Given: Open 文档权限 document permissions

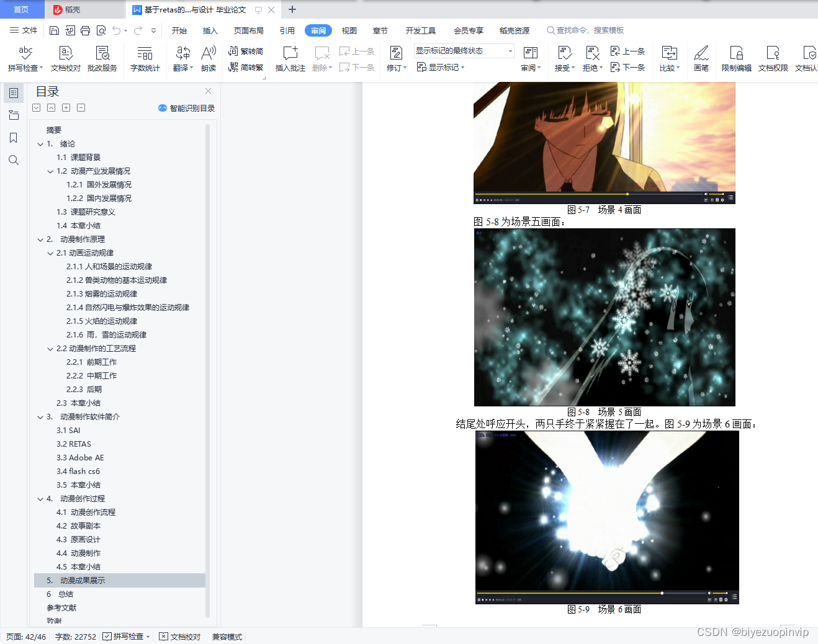Looking at the screenshot, I should tap(773, 59).
